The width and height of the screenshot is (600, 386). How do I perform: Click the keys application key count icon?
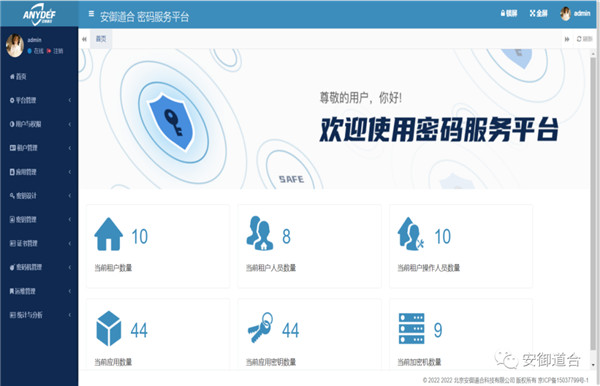(261, 327)
